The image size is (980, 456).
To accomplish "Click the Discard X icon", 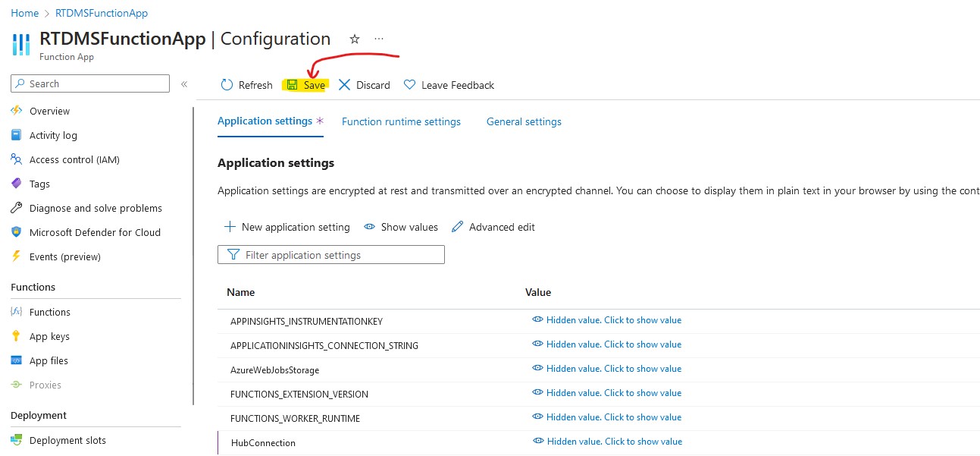I will click(x=344, y=85).
